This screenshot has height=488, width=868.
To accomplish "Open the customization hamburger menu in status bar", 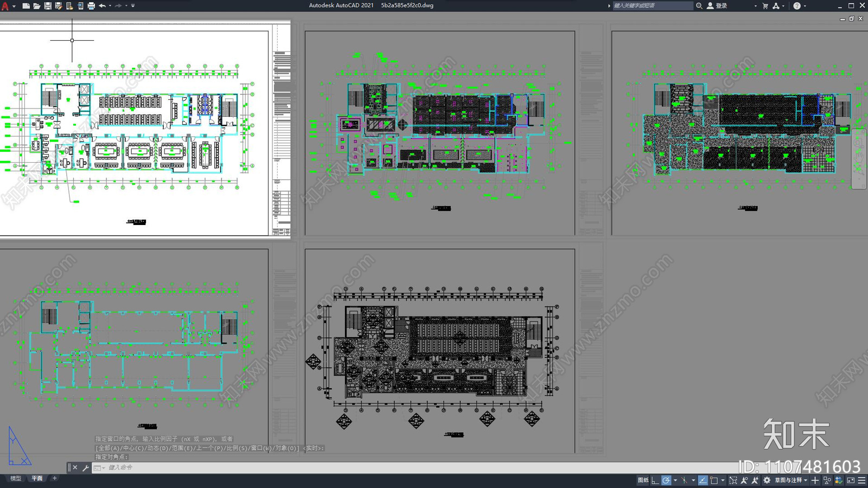I will click(x=861, y=480).
